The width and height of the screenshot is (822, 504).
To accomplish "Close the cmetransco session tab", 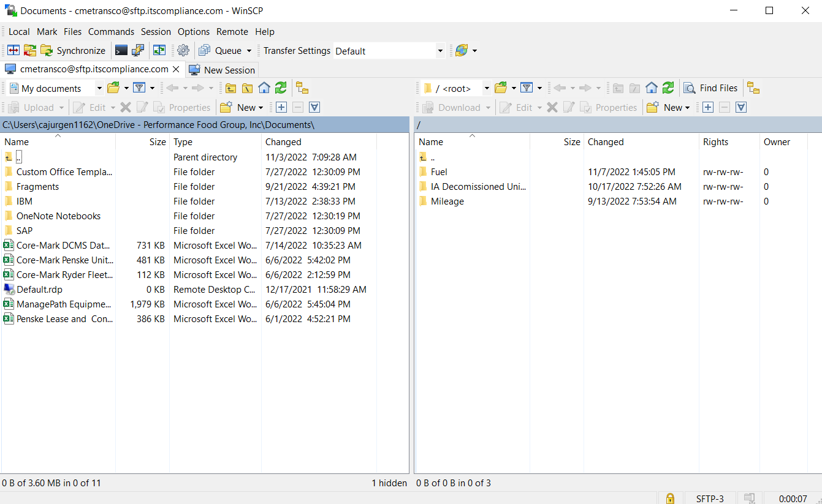I will [176, 69].
